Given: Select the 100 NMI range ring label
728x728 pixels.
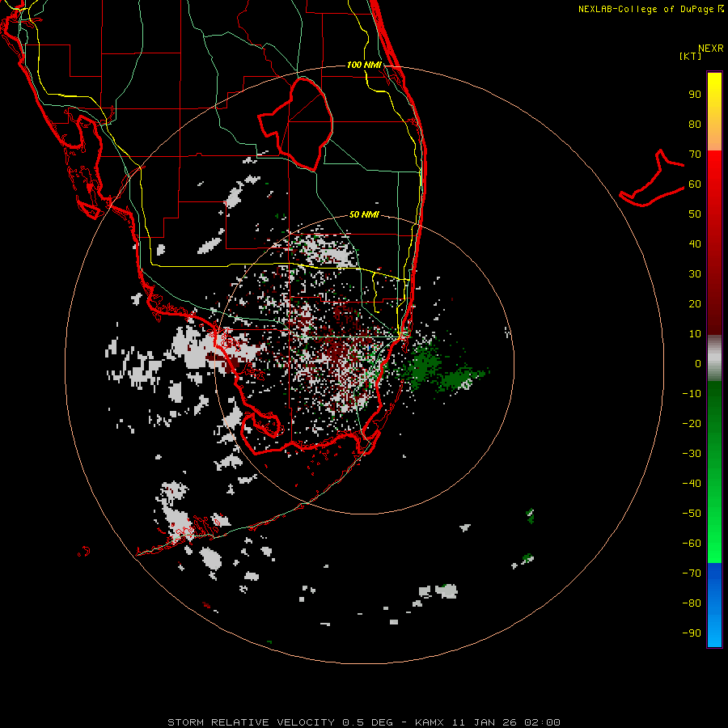Looking at the screenshot, I should [364, 65].
